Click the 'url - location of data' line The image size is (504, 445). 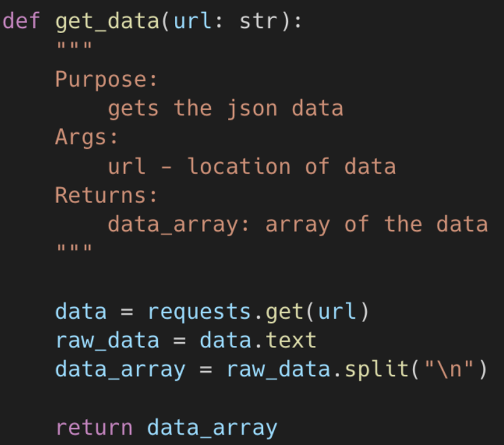pyautogui.click(x=252, y=167)
